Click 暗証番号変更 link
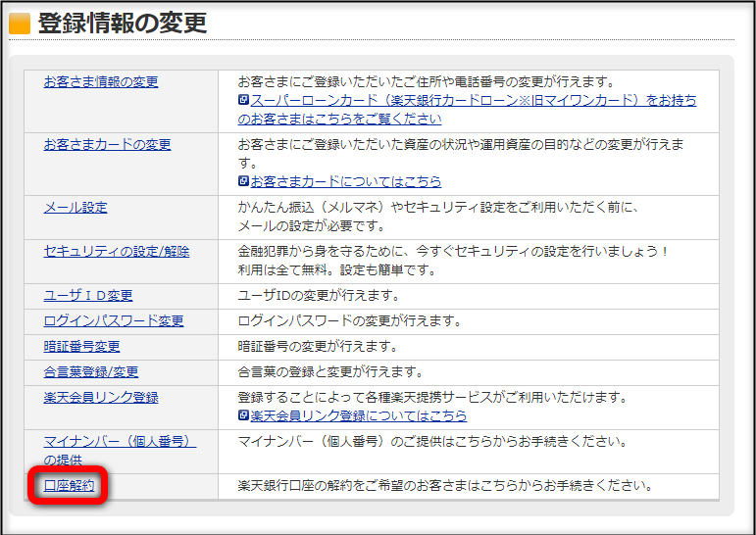The width and height of the screenshot is (756, 535). coord(82,347)
